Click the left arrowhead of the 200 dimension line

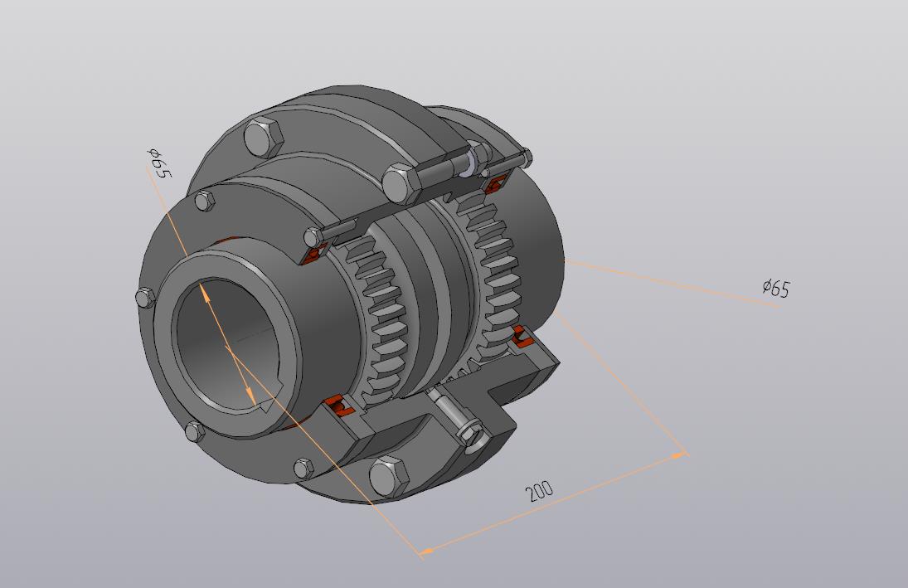click(x=425, y=551)
